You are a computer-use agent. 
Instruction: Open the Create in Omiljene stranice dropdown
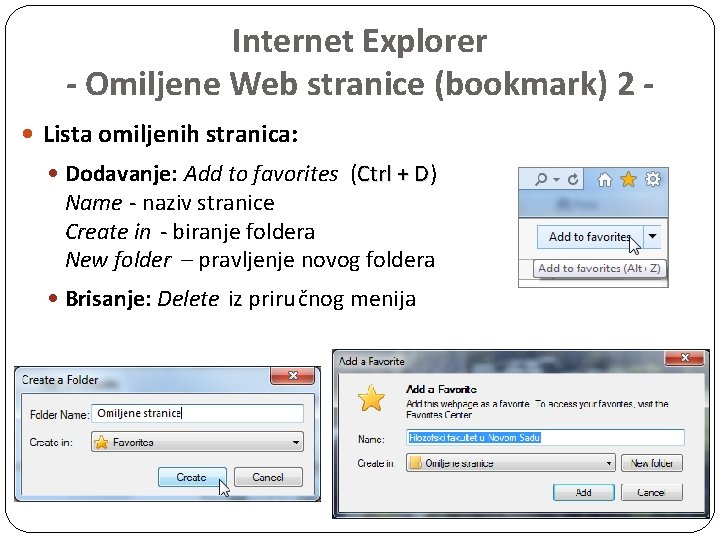511,463
